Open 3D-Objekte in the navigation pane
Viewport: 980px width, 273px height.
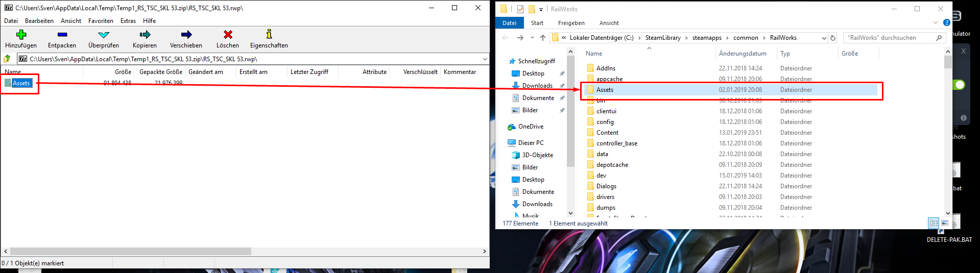[537, 155]
